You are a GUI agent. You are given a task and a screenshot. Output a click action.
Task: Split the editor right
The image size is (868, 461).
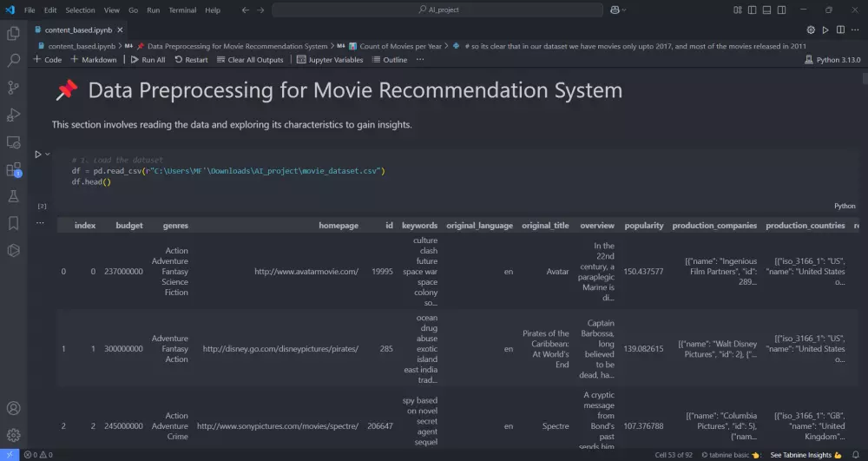pos(840,30)
